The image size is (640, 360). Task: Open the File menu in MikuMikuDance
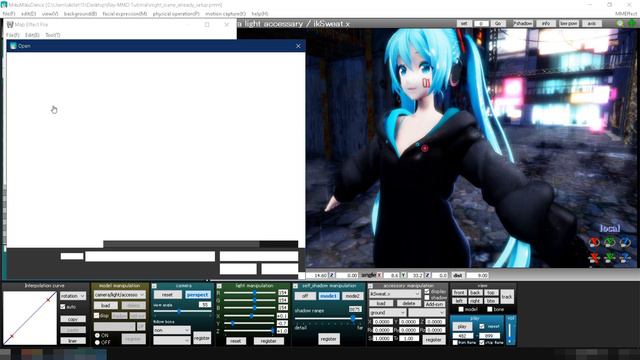(x=9, y=14)
